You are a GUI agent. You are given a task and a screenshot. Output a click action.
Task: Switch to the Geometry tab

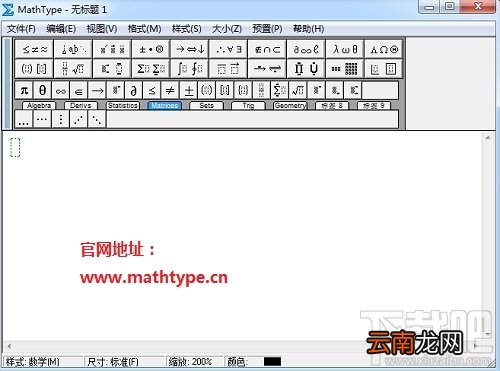(290, 106)
